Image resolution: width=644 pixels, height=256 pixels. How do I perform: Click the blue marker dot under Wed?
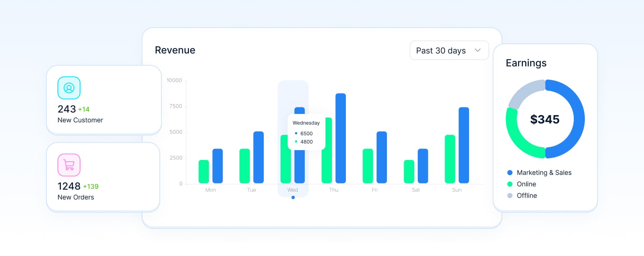[x=293, y=197]
